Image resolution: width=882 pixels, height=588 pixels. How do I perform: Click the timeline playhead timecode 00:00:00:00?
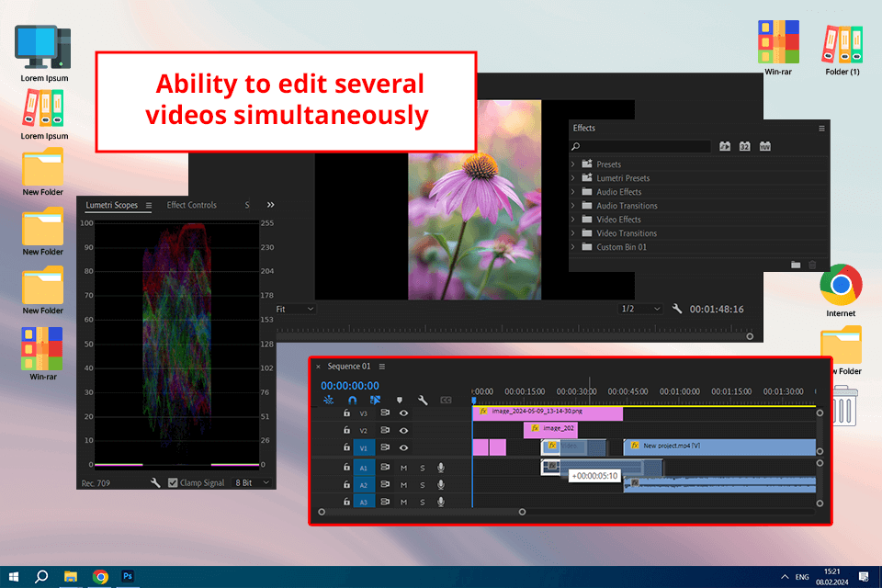pyautogui.click(x=350, y=386)
